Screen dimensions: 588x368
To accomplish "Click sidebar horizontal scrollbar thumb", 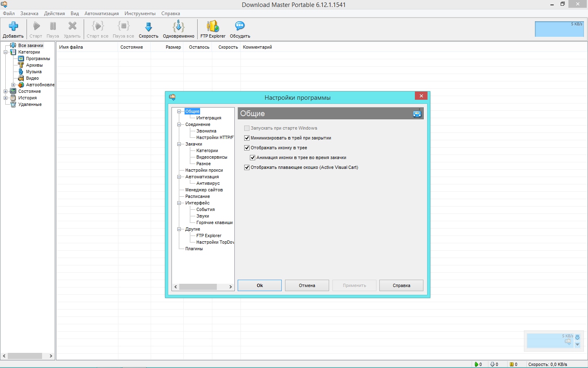I will tap(25, 356).
